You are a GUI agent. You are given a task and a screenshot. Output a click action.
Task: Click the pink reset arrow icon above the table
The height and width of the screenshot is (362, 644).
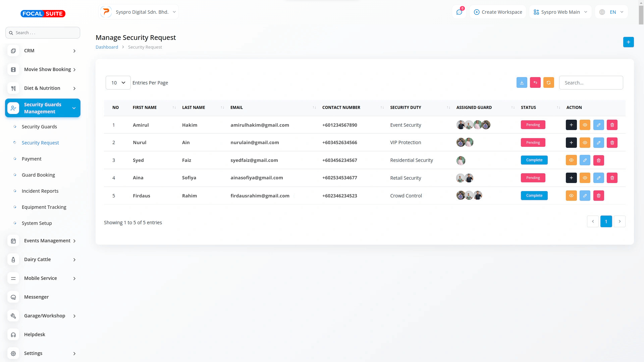[535, 83]
